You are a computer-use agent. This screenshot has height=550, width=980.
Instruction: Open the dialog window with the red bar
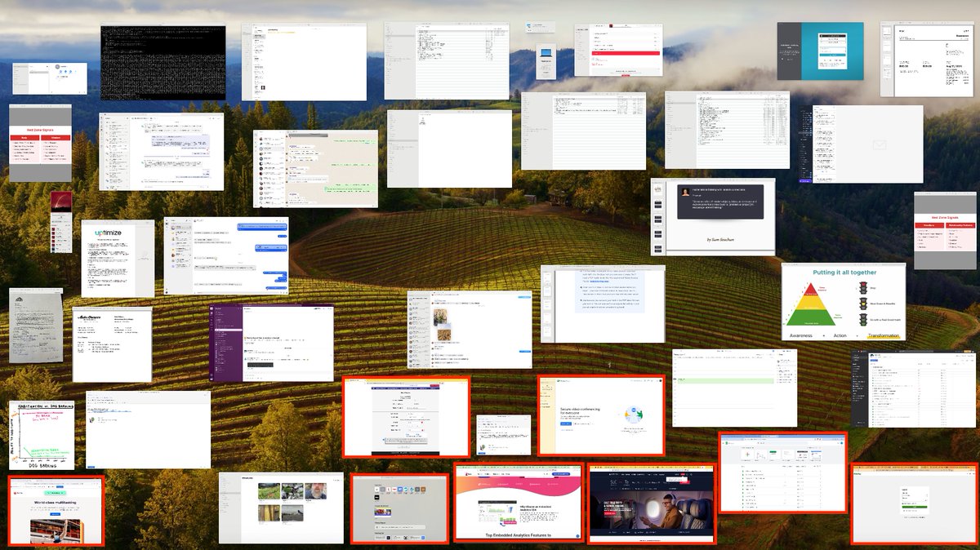pos(617,50)
